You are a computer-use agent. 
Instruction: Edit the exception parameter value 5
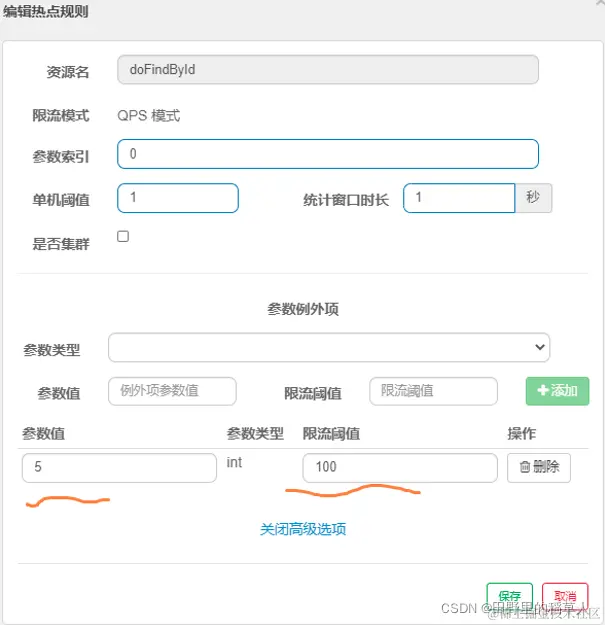tap(119, 468)
